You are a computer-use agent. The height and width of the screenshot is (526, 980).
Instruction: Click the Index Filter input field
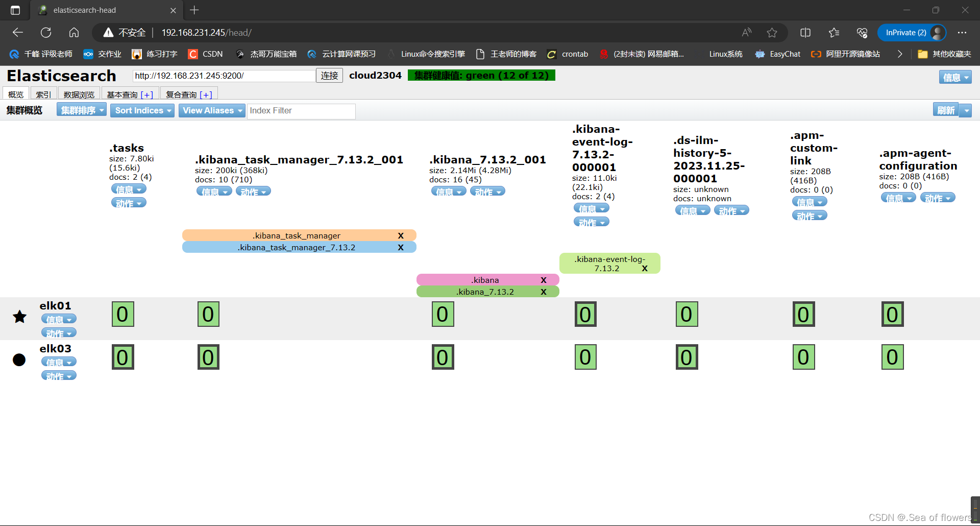(x=301, y=111)
